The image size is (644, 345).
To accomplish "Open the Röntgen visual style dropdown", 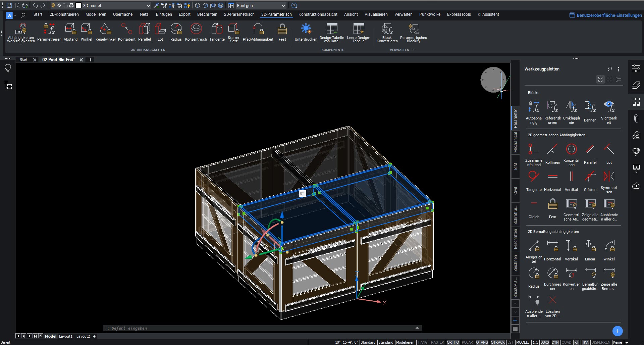I will coord(283,6).
